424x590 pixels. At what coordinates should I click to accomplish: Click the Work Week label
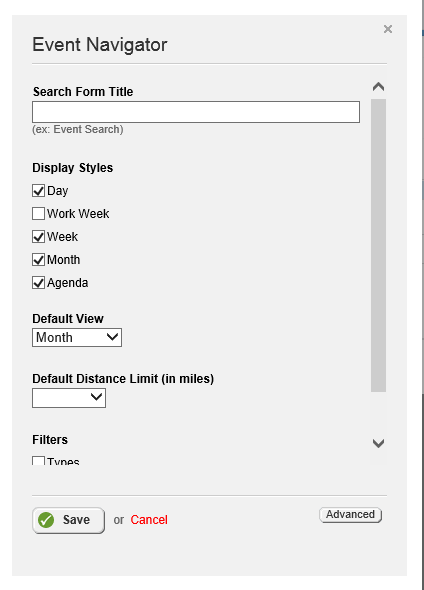point(78,214)
